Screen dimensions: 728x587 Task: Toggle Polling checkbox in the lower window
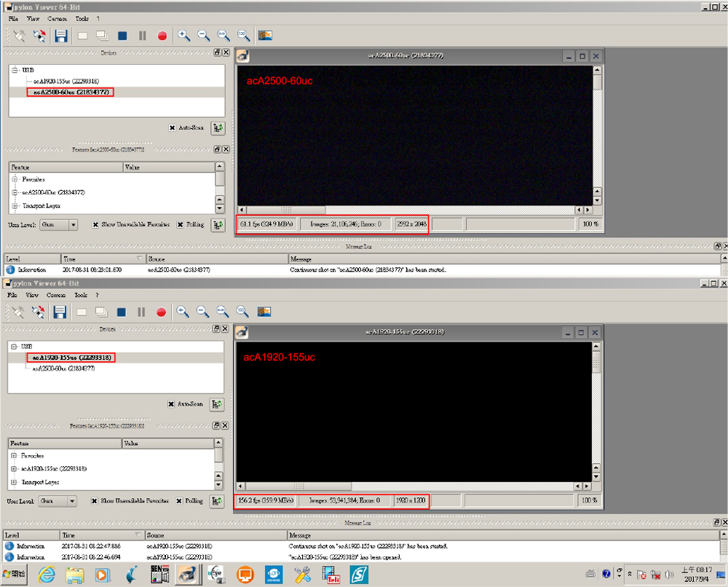click(x=179, y=501)
